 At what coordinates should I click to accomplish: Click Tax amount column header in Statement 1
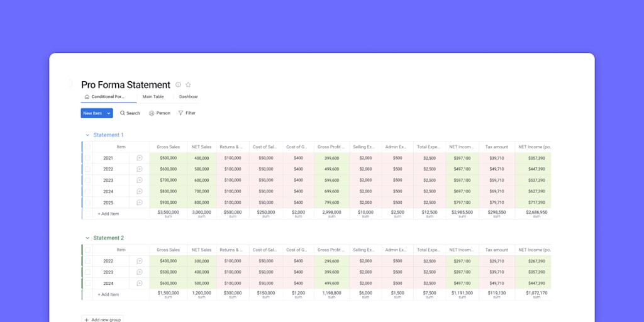click(497, 147)
